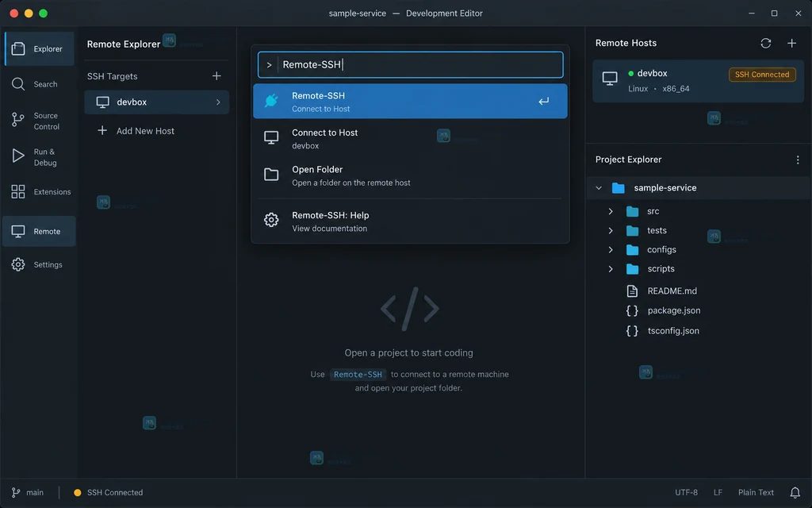This screenshot has height=508, width=812.
Task: Click the plug icon in Remote-SSH result
Action: point(271,101)
